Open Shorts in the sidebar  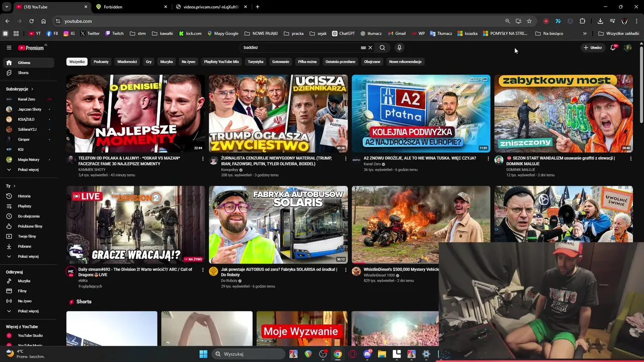(28, 73)
